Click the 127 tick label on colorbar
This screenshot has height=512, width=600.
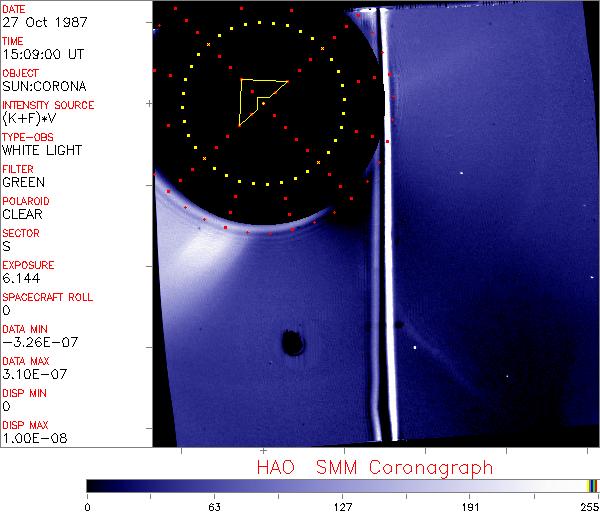(343, 507)
